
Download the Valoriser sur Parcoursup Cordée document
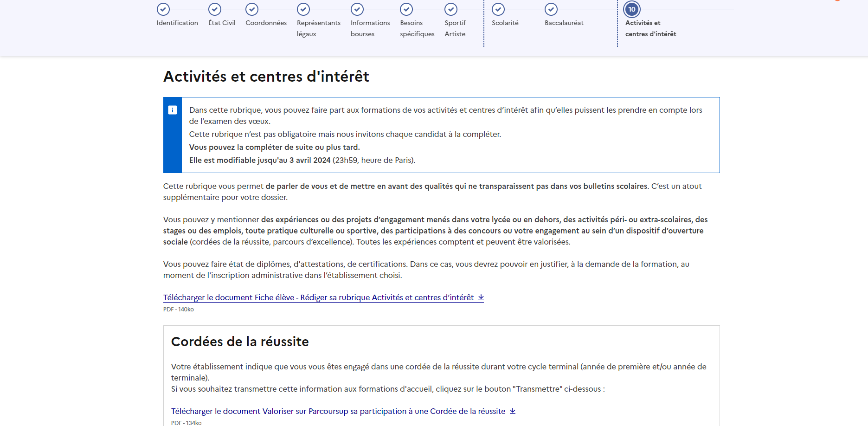[x=338, y=411]
